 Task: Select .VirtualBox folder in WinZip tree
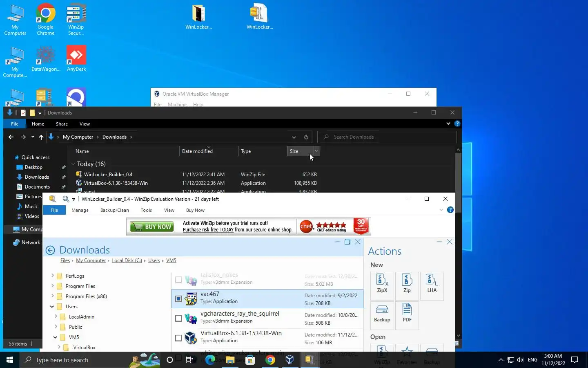click(x=84, y=348)
